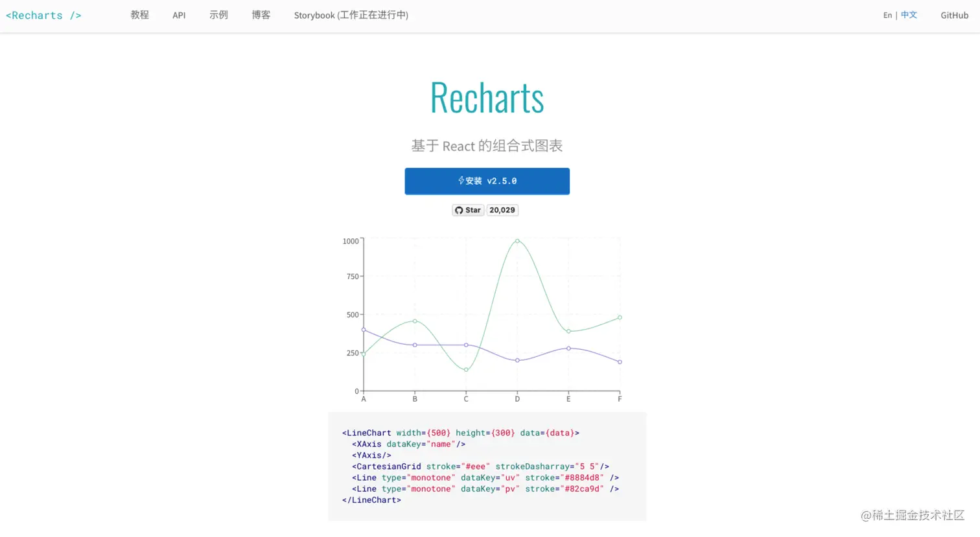Click the purple line data point above label E

coord(568,348)
